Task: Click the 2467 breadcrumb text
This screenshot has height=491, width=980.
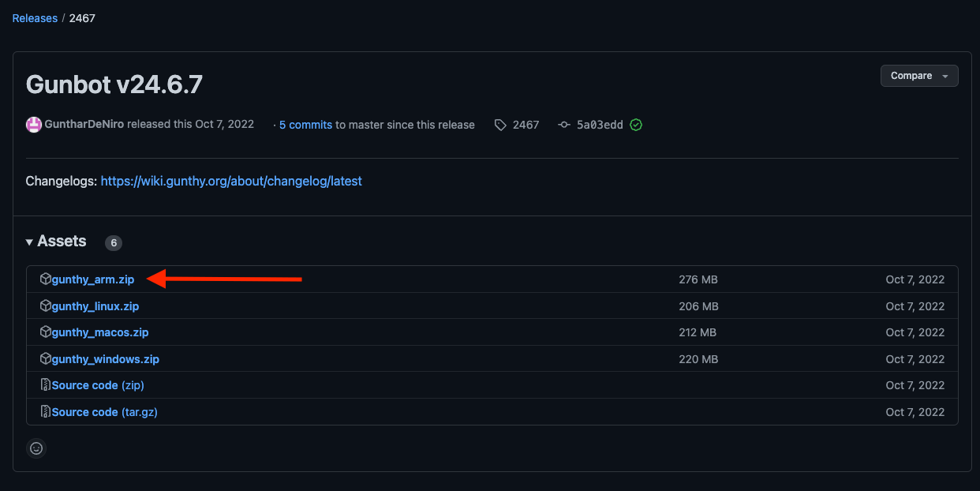Action: (x=82, y=18)
